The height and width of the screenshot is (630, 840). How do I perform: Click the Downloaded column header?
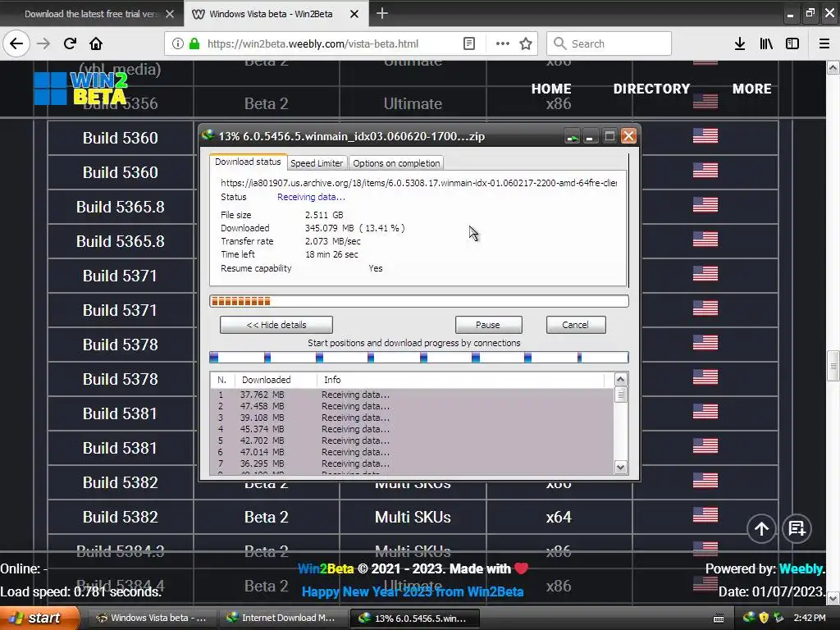tap(276, 380)
